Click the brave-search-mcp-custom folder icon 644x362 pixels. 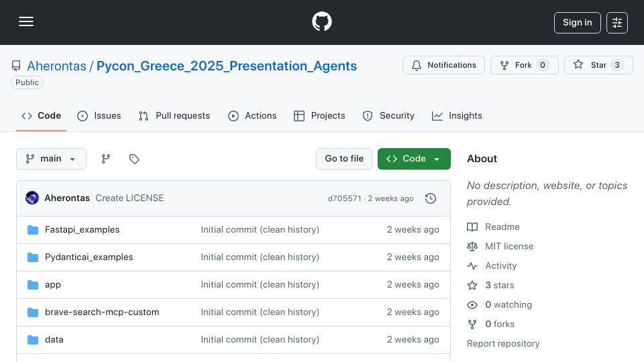32,312
